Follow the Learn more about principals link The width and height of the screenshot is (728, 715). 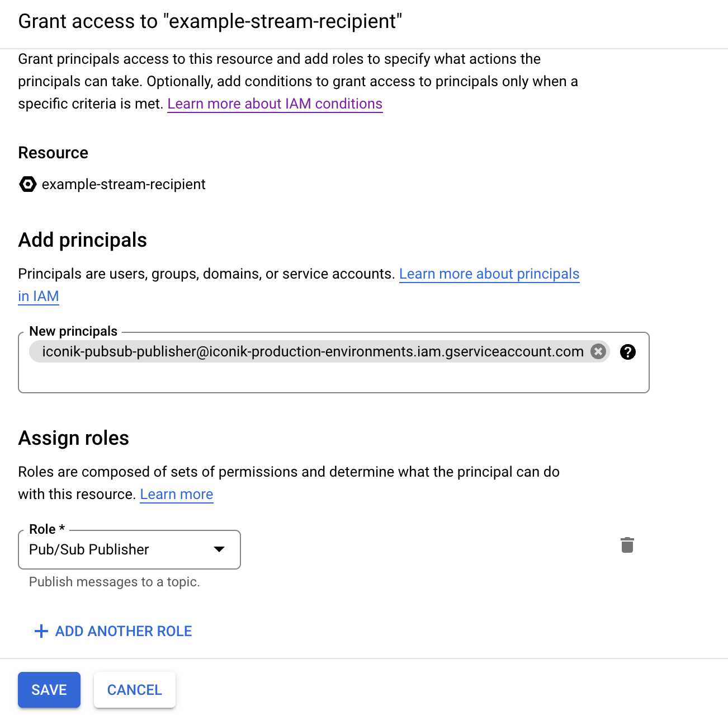point(489,274)
